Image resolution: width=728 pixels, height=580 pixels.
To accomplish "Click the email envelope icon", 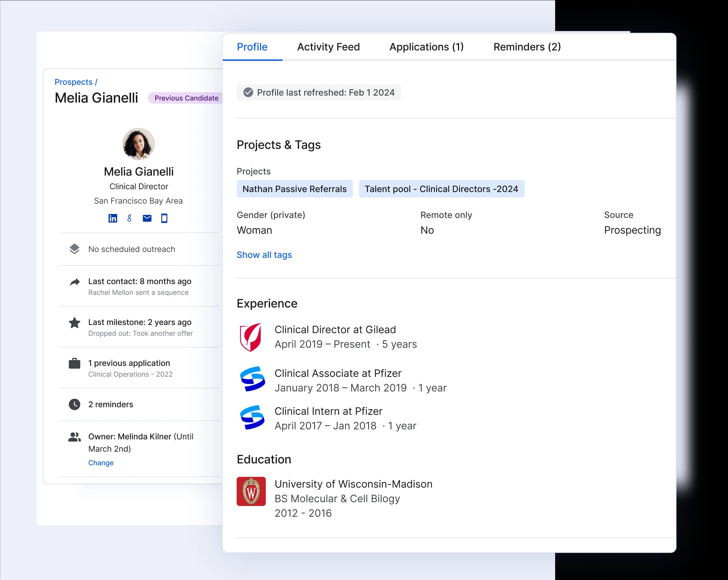I will 147,218.
